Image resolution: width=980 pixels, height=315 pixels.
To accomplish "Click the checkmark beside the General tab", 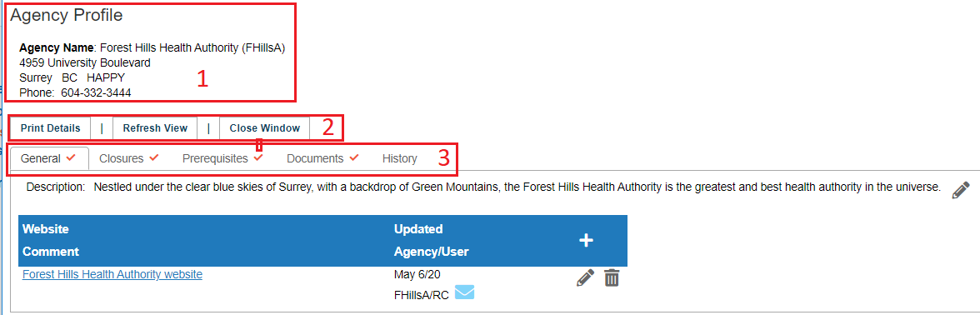I will click(71, 157).
